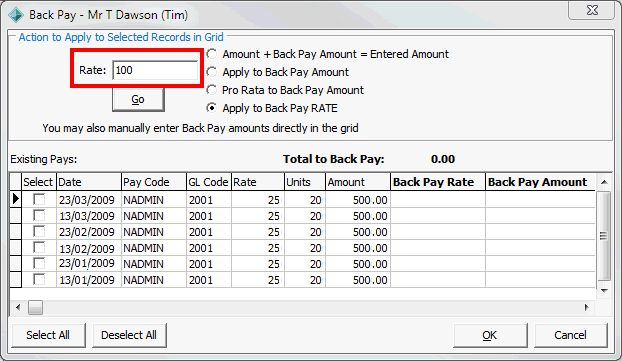Click Back Pay Amount cell for 13/01/2009

pyautogui.click(x=540, y=280)
